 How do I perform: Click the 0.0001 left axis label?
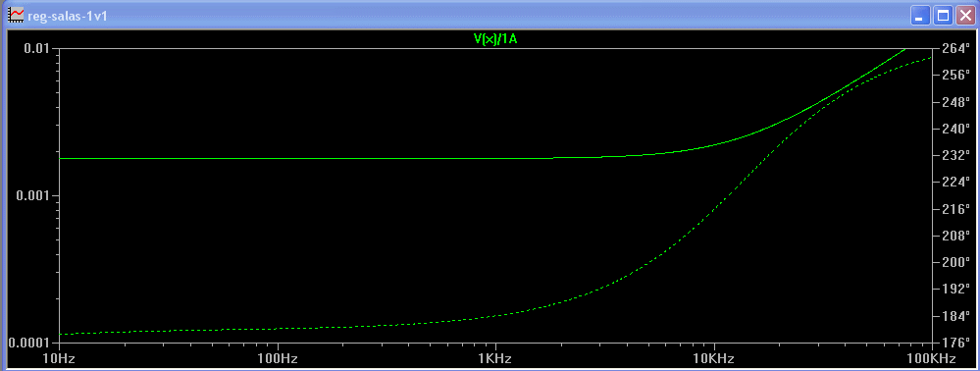[29, 343]
